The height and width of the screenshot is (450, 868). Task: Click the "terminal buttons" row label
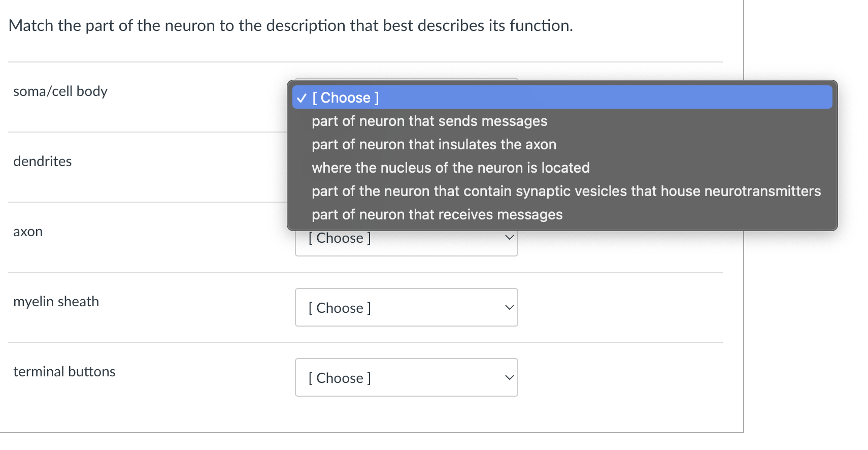tap(64, 372)
